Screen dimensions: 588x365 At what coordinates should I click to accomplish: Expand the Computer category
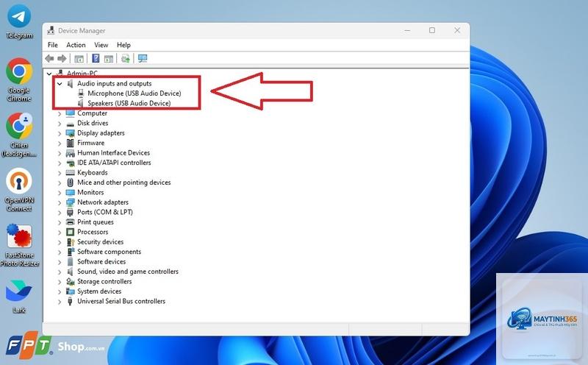coord(60,113)
